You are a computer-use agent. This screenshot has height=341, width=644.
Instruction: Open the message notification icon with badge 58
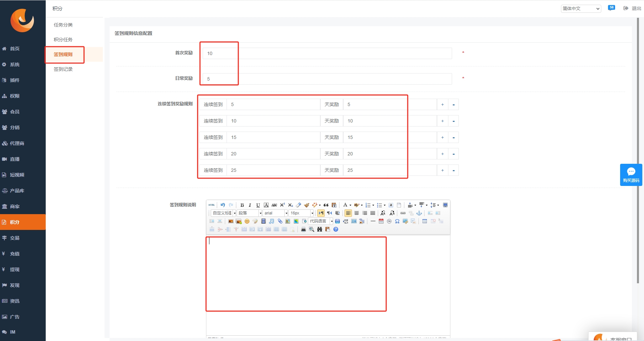pos(611,8)
